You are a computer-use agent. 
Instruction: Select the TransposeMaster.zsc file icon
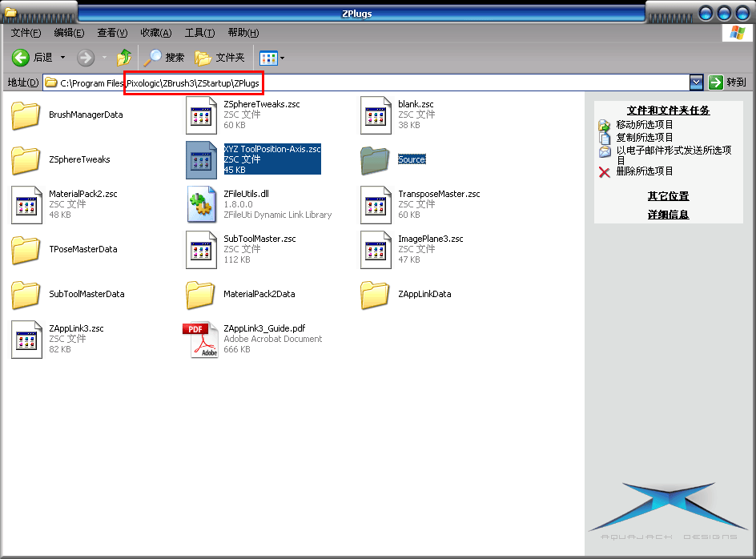(376, 205)
